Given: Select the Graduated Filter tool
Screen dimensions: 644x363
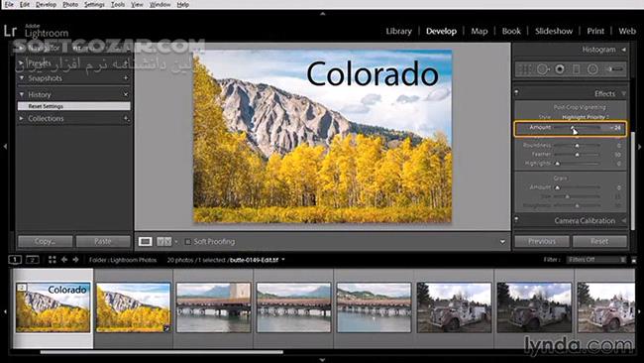Looking at the screenshot, I should point(577,69).
